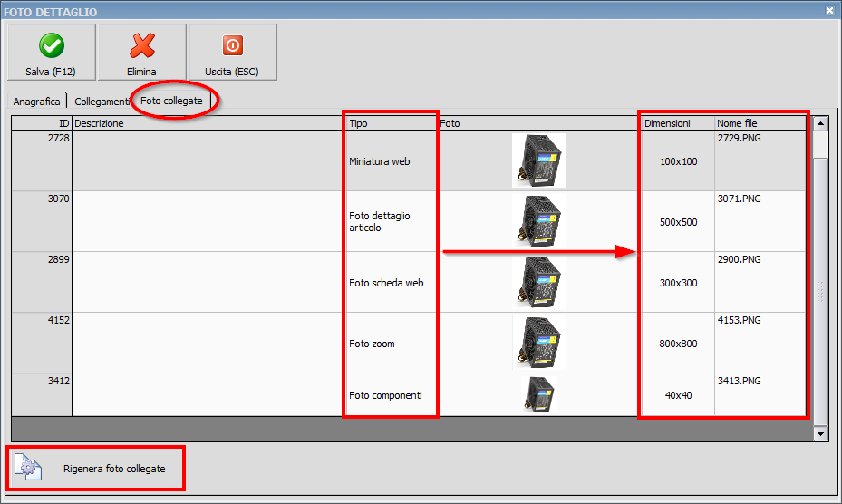Click the Rigenera foto collegate gear icon
The width and height of the screenshot is (842, 504).
click(x=28, y=468)
